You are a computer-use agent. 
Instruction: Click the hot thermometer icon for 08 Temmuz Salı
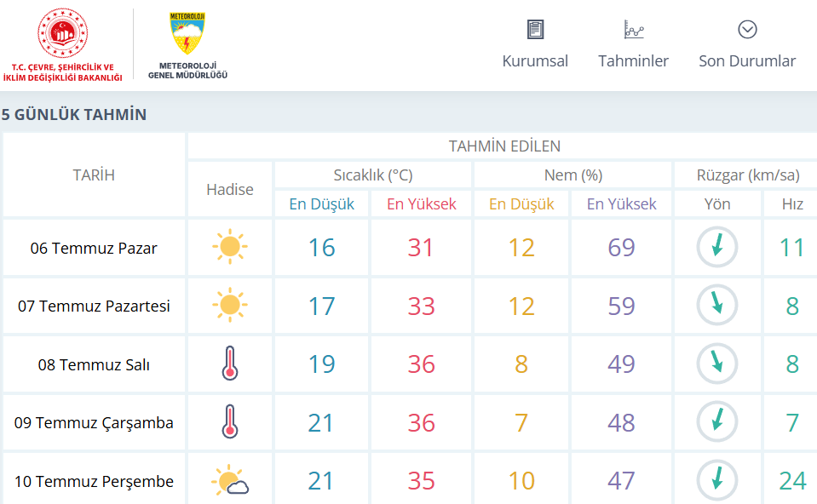tap(230, 363)
